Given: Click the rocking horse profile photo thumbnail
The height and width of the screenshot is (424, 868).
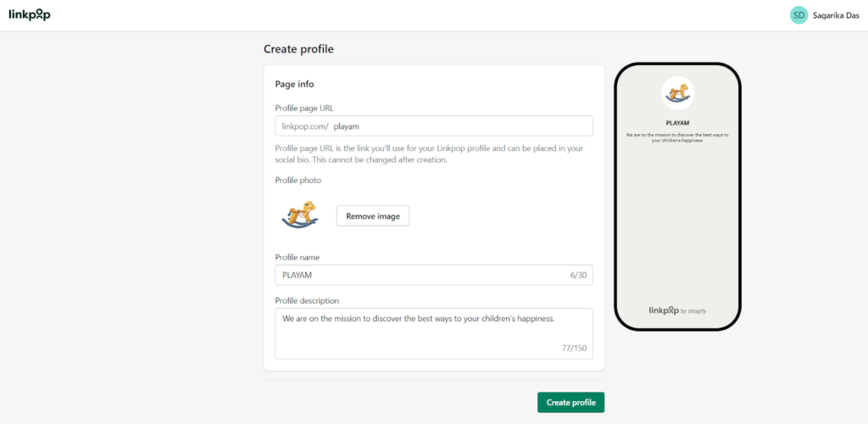Looking at the screenshot, I should pos(301,216).
